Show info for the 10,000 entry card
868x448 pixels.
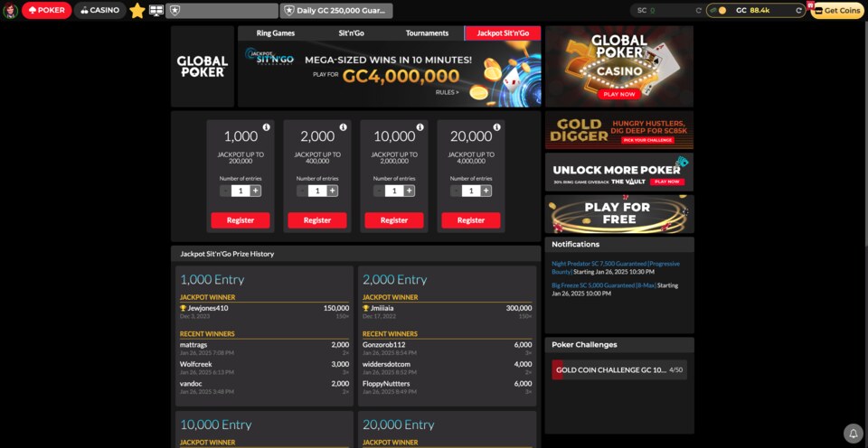coord(420,127)
